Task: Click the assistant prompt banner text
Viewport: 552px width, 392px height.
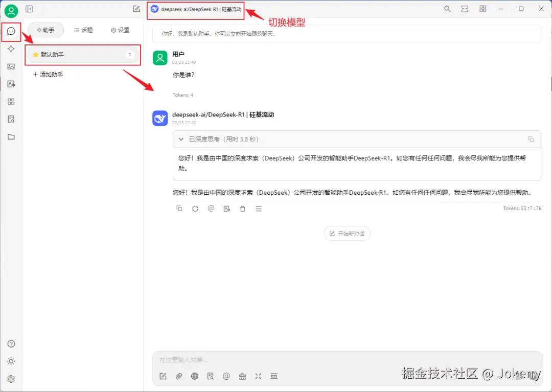Action: coord(219,34)
